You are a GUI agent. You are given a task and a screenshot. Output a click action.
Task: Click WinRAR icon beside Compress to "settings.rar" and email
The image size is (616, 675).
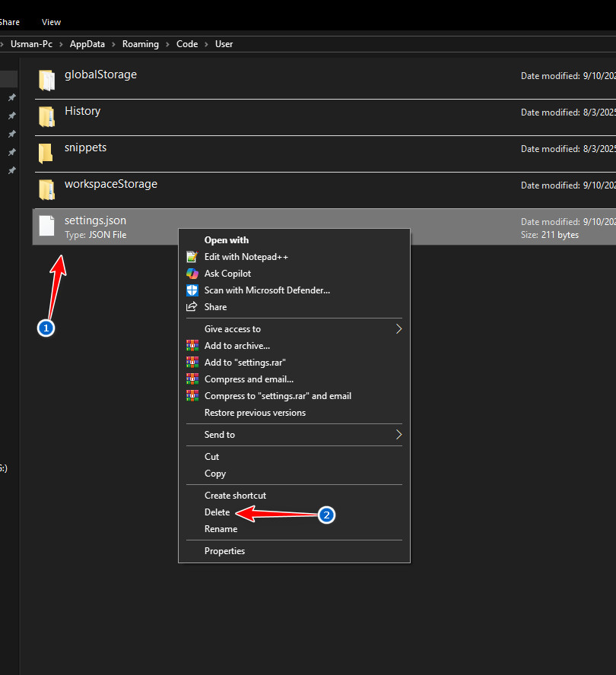click(192, 396)
